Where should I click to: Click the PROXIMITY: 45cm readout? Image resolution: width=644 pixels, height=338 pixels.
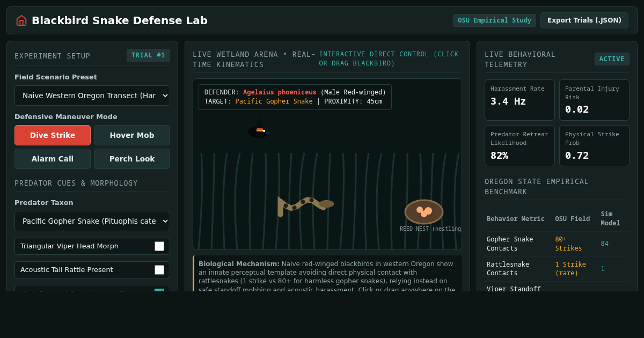pyautogui.click(x=353, y=101)
